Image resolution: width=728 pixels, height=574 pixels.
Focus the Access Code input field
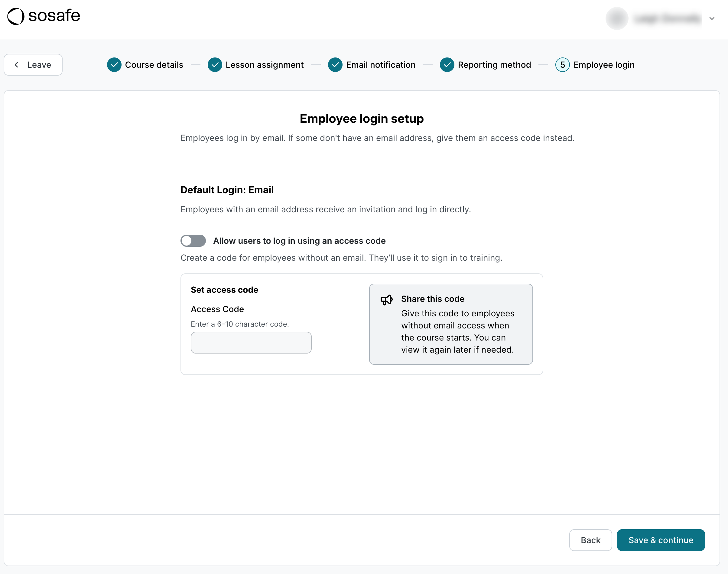(251, 342)
